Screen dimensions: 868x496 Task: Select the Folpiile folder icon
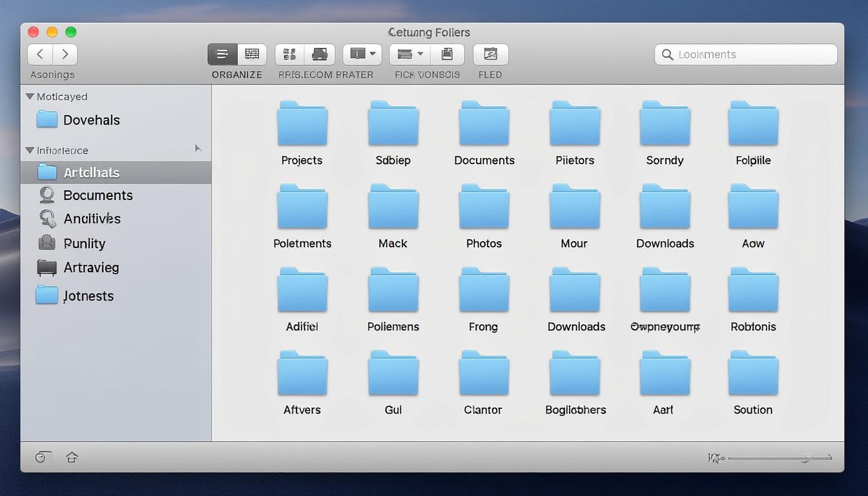click(753, 123)
